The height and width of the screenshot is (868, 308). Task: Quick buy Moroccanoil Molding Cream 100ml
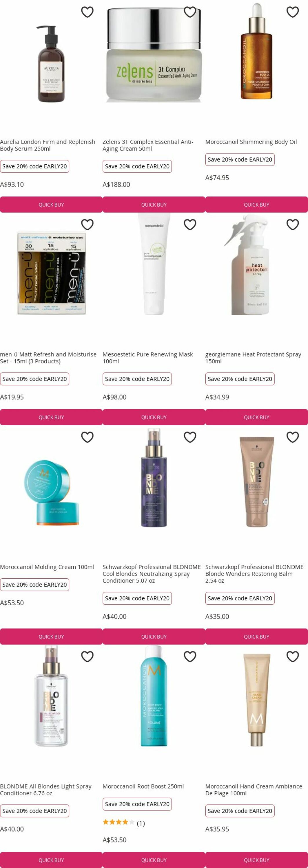click(x=51, y=637)
